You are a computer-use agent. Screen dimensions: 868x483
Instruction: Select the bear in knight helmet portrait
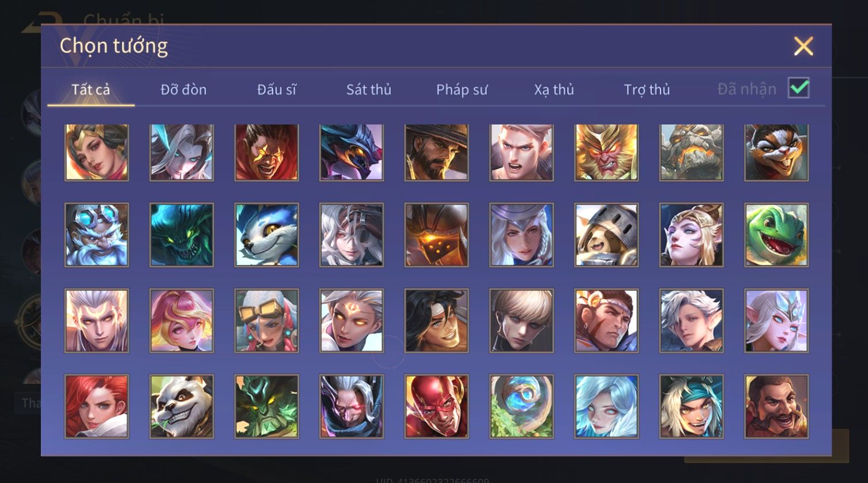pyautogui.click(x=606, y=235)
